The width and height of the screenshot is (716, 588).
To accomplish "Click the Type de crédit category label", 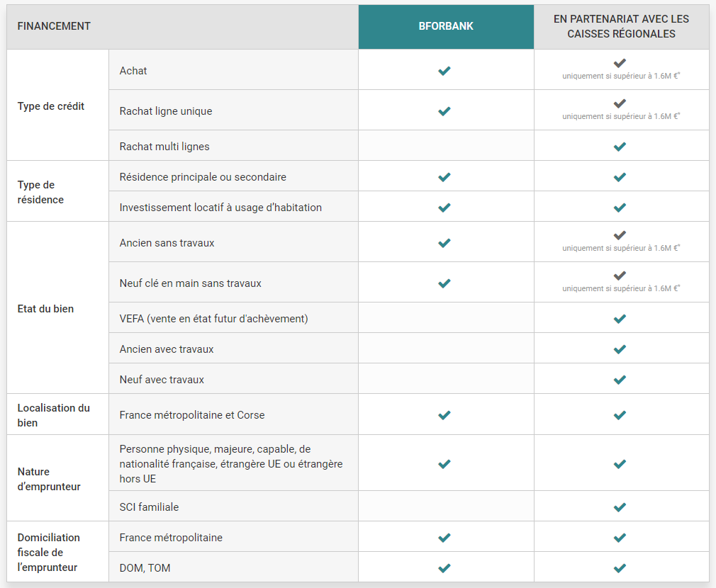I will click(x=51, y=106).
